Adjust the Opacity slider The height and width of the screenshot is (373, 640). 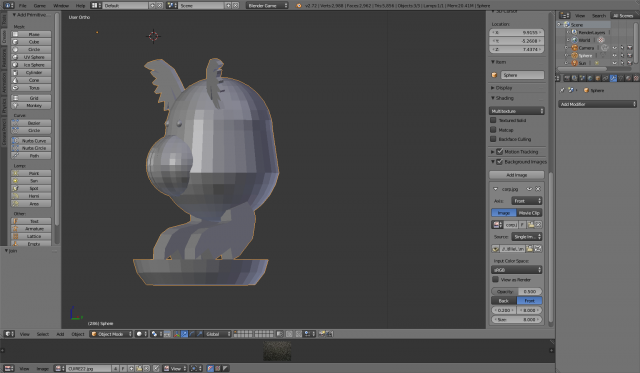(517, 291)
